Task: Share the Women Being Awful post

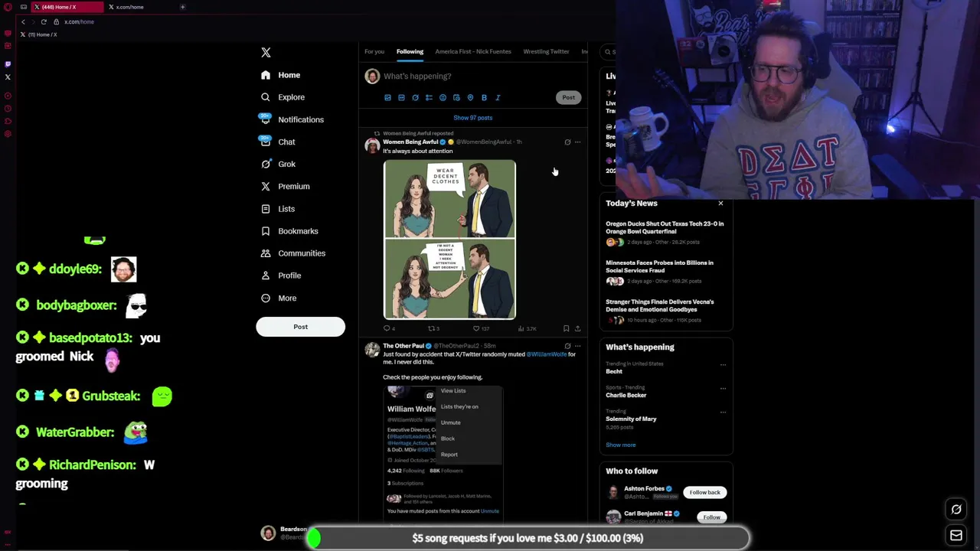Action: (x=578, y=328)
